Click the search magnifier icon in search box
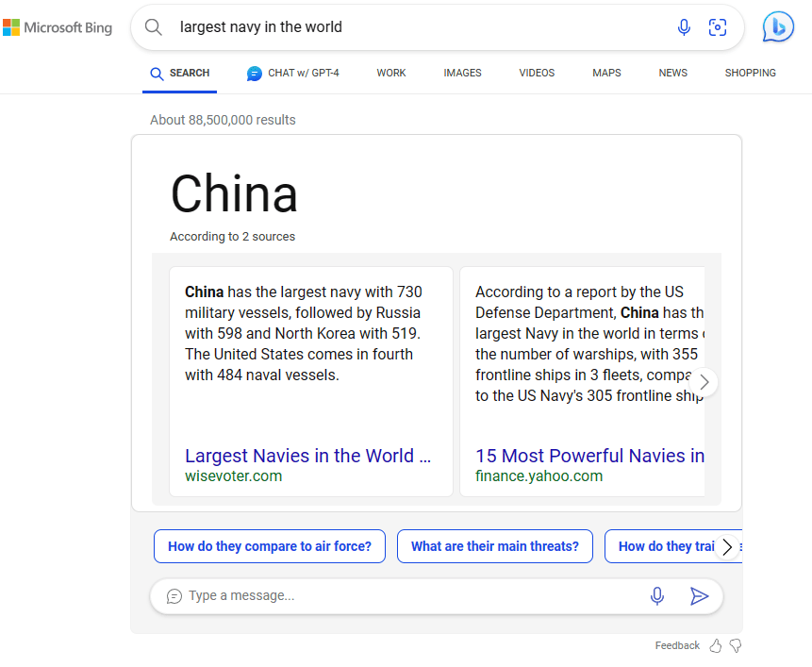The image size is (812, 667). click(x=154, y=27)
